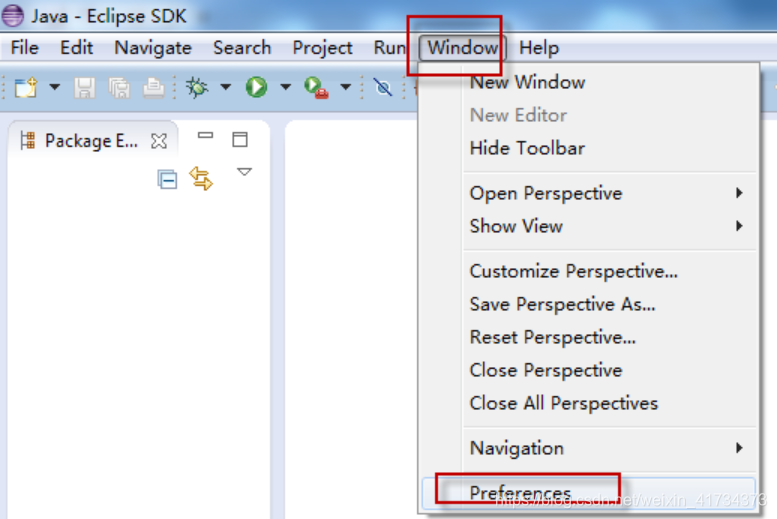Expand the Show View submenu
The height and width of the screenshot is (519, 777).
[589, 227]
